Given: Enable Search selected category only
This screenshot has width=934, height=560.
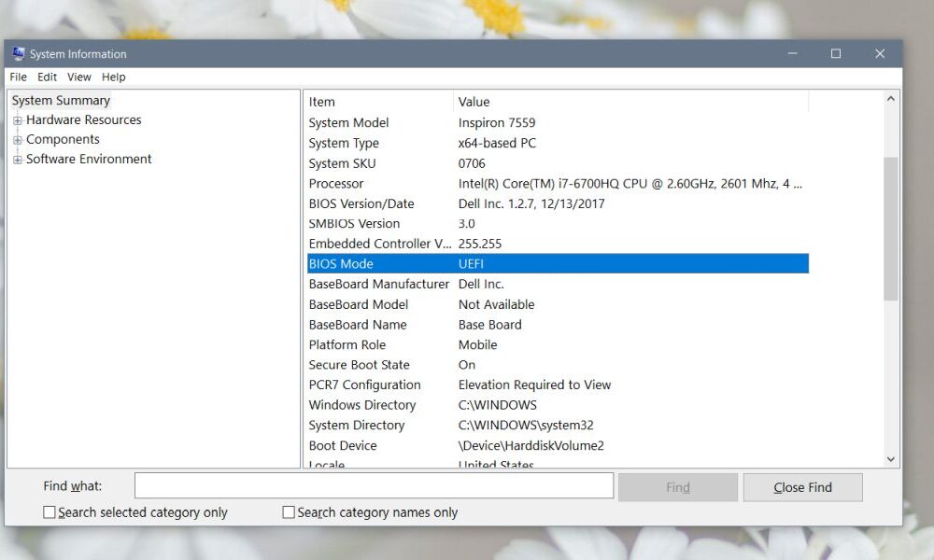Looking at the screenshot, I should pos(48,512).
